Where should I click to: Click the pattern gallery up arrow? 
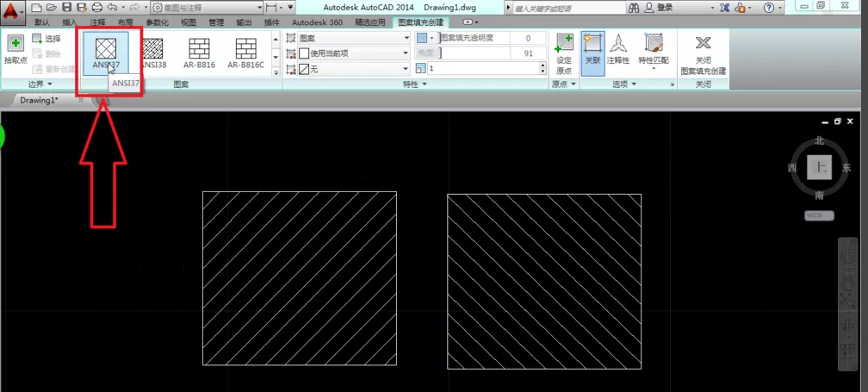pos(276,39)
